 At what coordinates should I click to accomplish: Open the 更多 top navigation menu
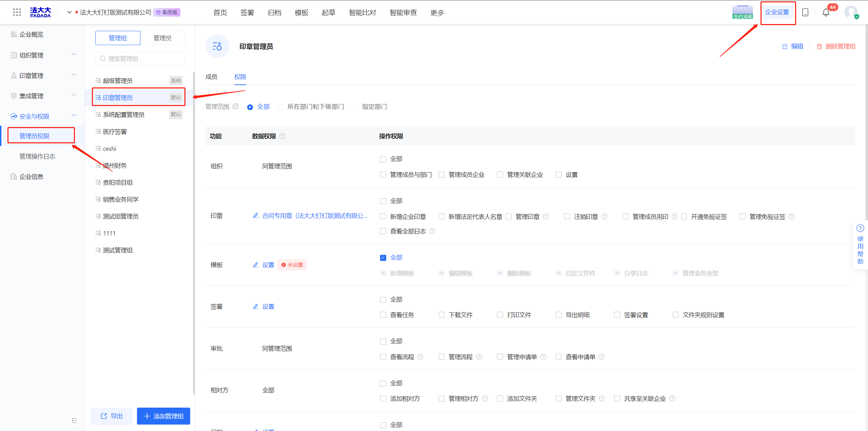(437, 13)
